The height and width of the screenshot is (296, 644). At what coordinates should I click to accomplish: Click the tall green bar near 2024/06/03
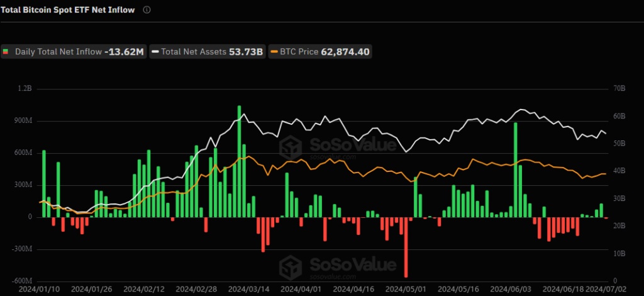(x=516, y=170)
